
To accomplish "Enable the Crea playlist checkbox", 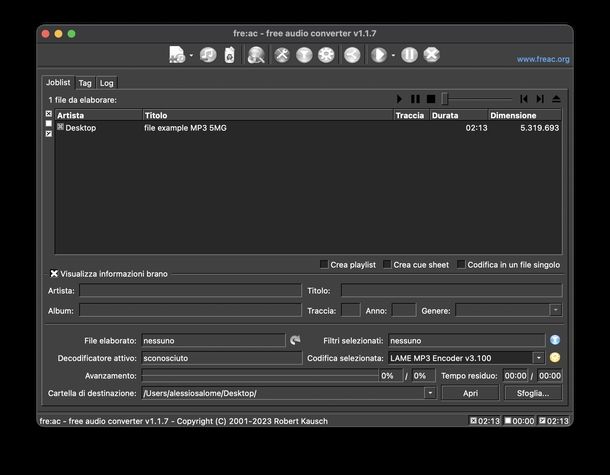I will pos(324,265).
